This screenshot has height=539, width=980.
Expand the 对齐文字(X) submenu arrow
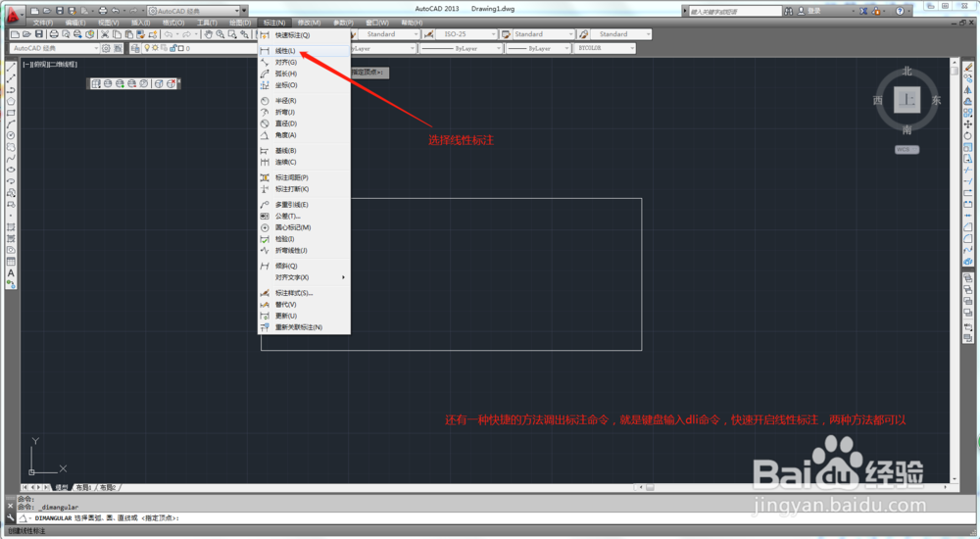coord(343,277)
